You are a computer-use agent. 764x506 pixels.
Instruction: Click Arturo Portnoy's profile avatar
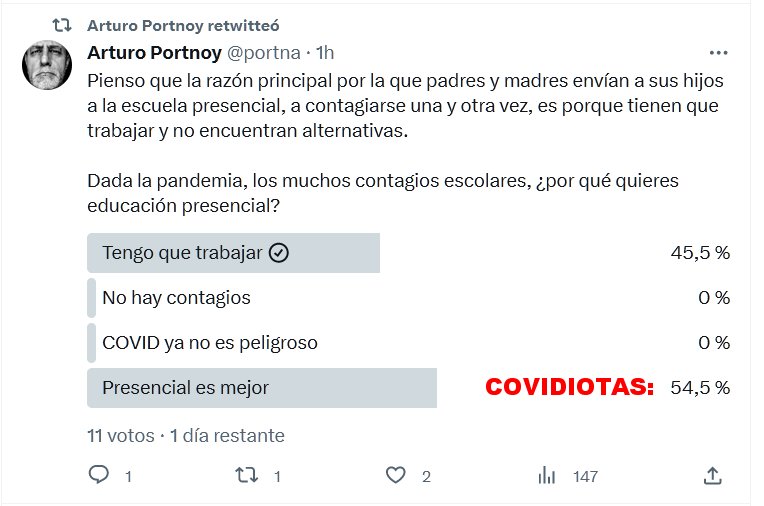[46, 66]
